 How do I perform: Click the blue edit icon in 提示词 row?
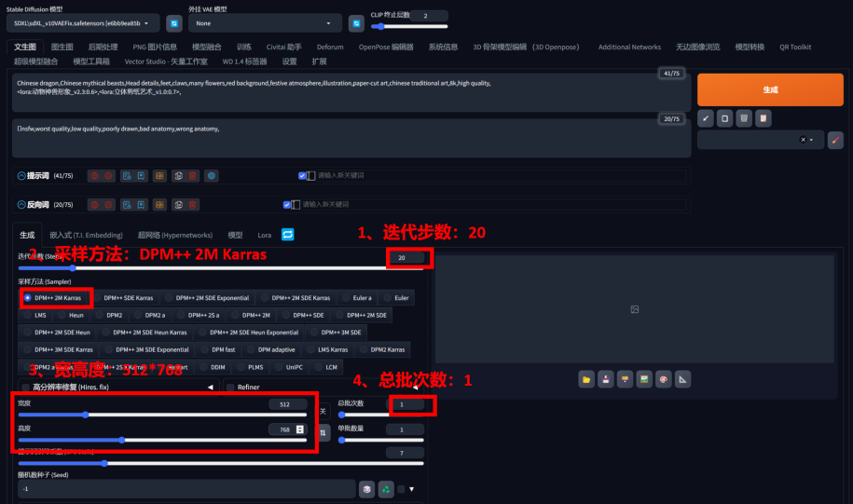coord(127,176)
